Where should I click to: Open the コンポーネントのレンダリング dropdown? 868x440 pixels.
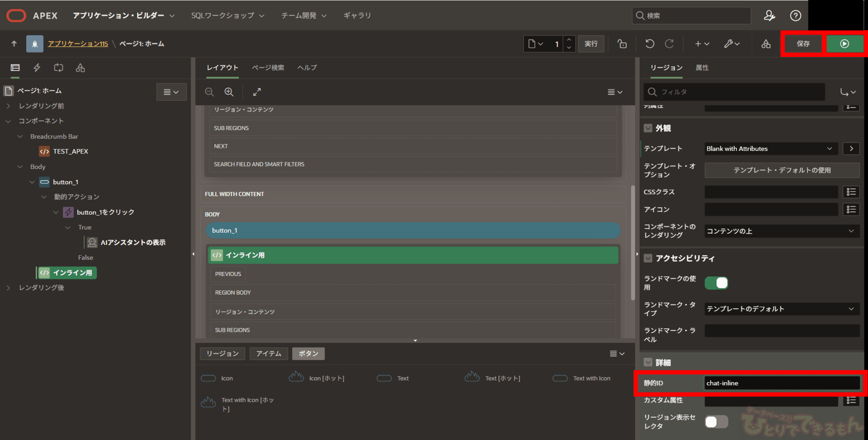pos(781,231)
